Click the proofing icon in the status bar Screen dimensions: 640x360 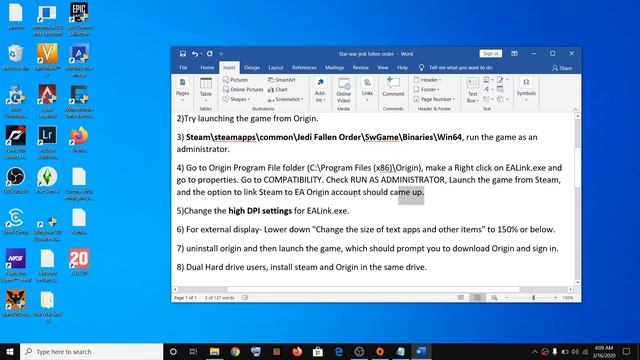click(245, 298)
